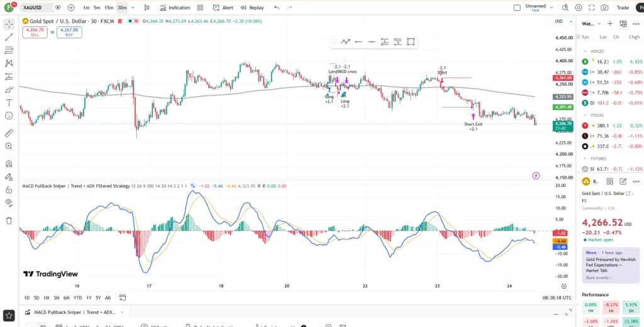Toggle hide all drawings eye icon
This screenshot has height=327, width=644.
click(9, 202)
